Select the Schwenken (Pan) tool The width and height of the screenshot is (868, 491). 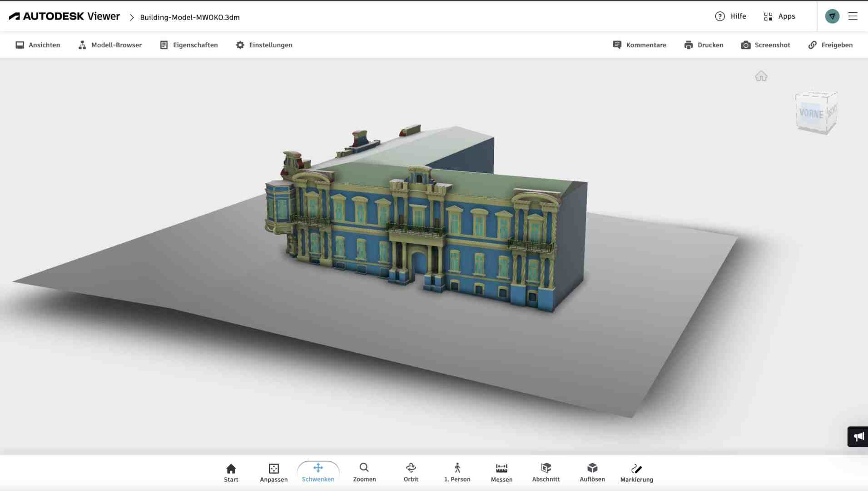tap(318, 472)
